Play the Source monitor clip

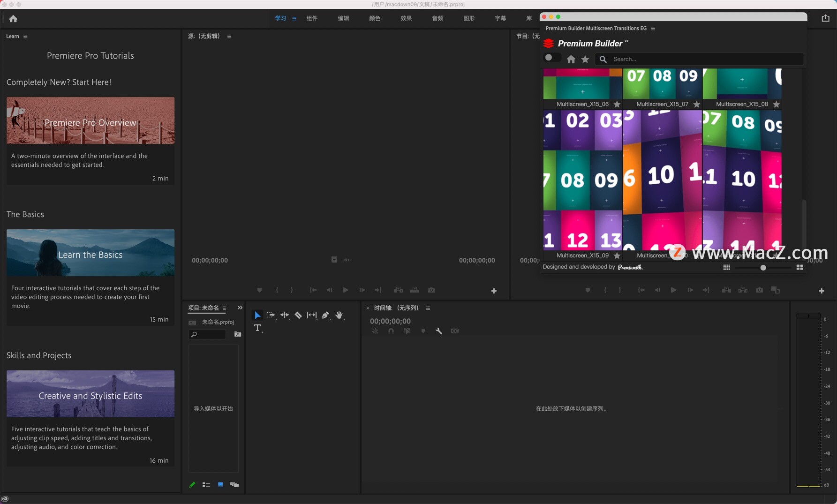pos(346,290)
